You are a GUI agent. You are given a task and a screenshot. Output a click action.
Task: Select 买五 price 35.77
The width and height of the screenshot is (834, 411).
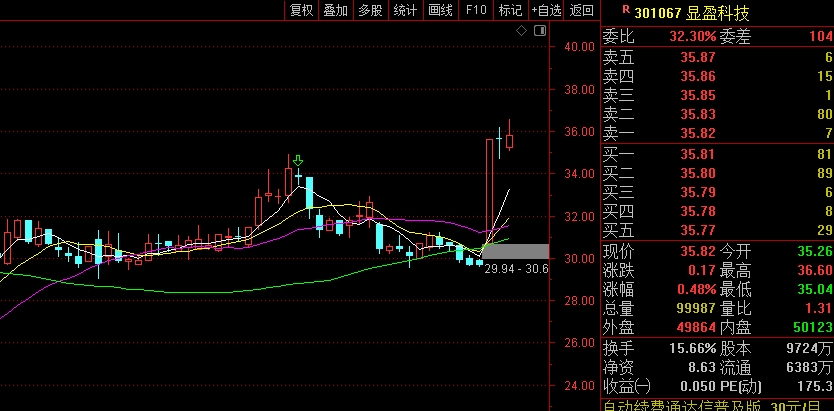pyautogui.click(x=698, y=230)
